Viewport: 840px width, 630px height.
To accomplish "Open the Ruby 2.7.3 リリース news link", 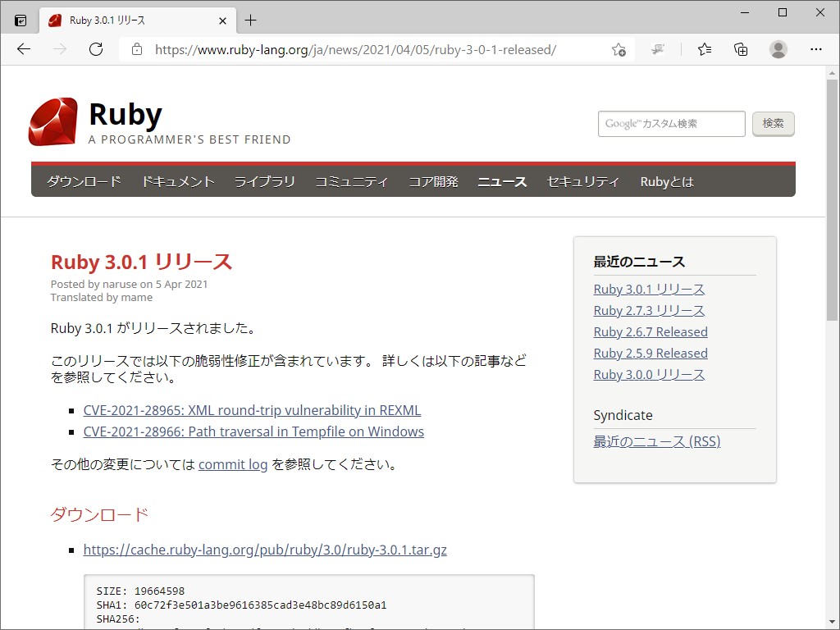I will click(x=650, y=310).
